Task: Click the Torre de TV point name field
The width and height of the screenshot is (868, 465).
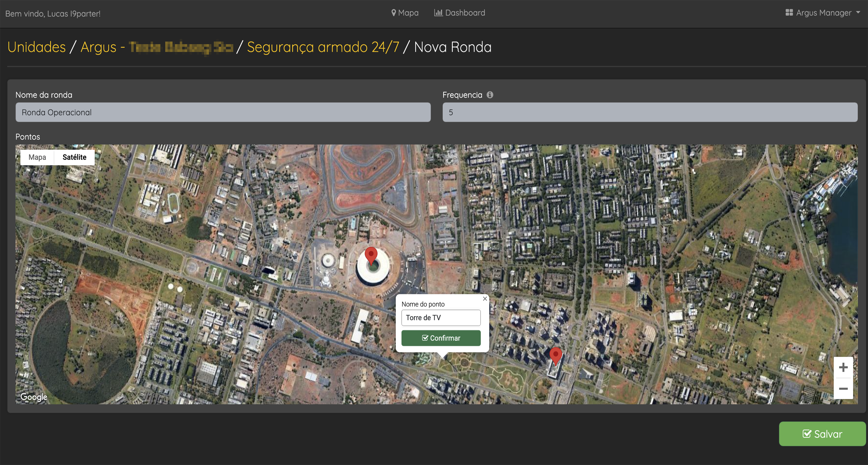Action: coord(441,318)
